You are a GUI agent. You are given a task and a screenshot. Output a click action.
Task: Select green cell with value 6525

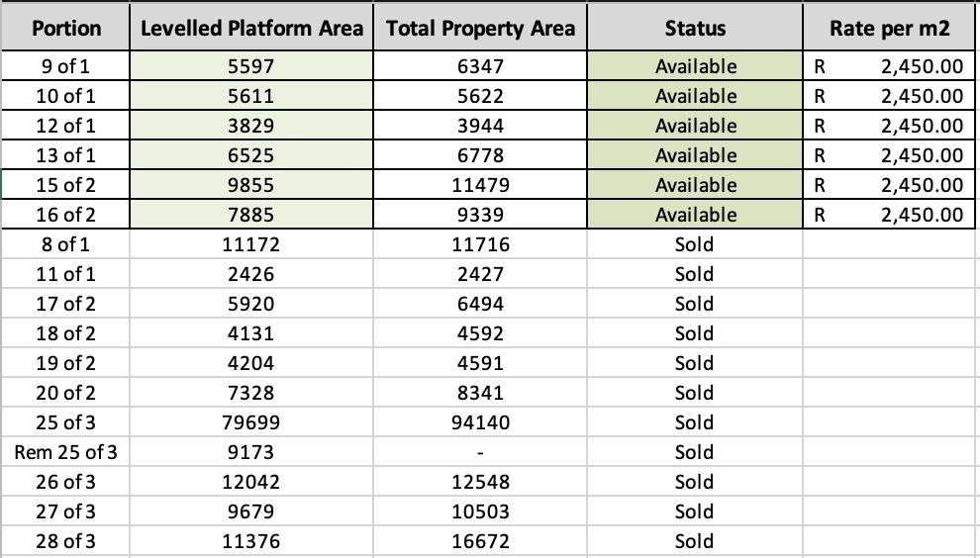click(251, 155)
